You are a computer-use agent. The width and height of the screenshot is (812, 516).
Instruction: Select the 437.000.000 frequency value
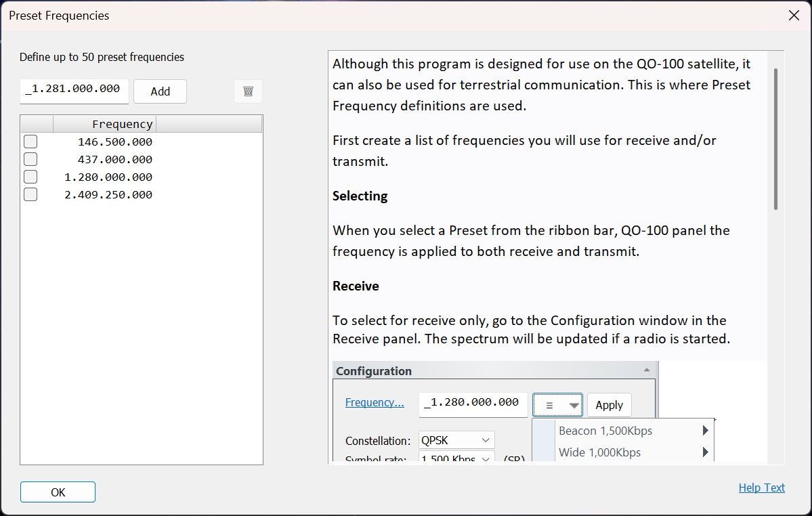(x=115, y=159)
